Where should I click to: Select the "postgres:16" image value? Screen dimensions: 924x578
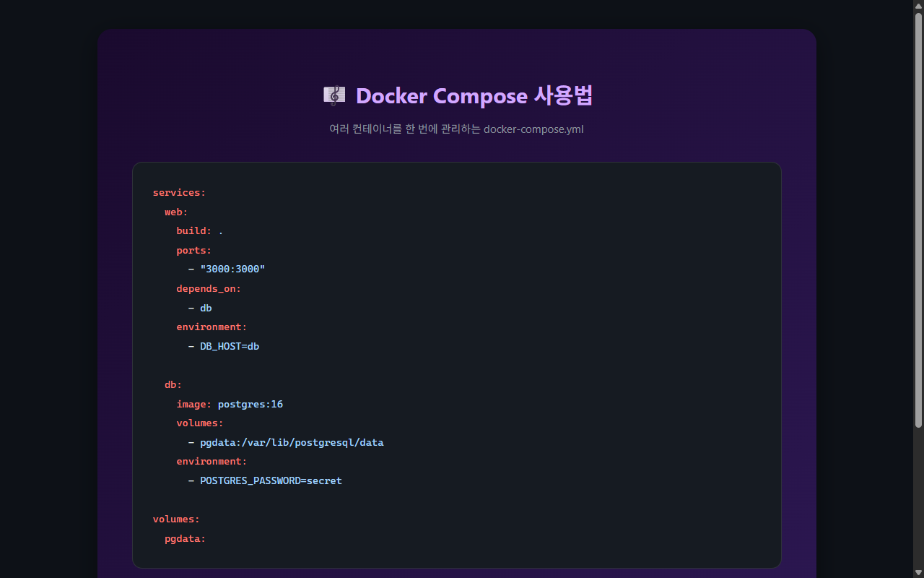click(x=250, y=404)
